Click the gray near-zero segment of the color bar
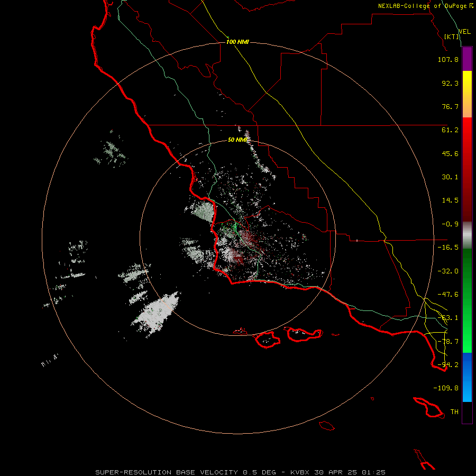Viewport: 476px width, 476px height. click(x=467, y=235)
